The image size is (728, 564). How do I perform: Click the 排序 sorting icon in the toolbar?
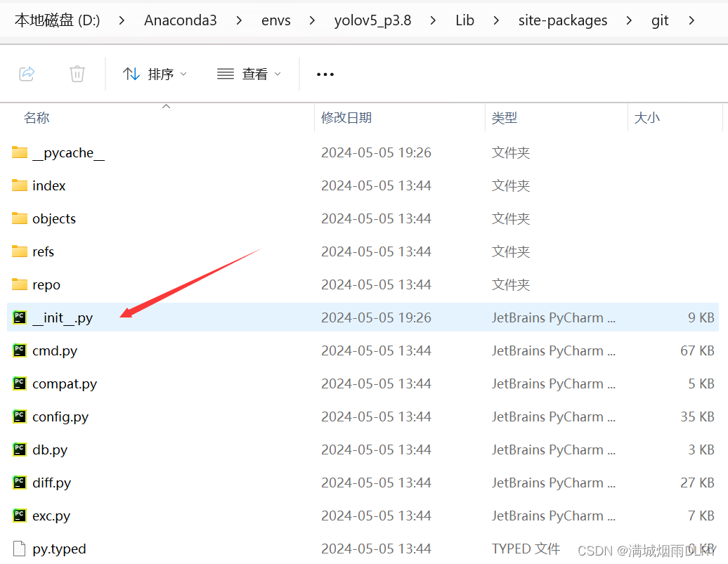pyautogui.click(x=131, y=73)
